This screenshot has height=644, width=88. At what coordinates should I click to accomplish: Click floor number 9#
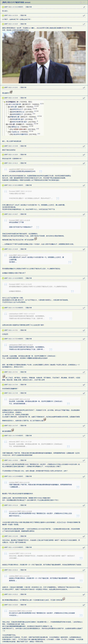click(84, 7)
